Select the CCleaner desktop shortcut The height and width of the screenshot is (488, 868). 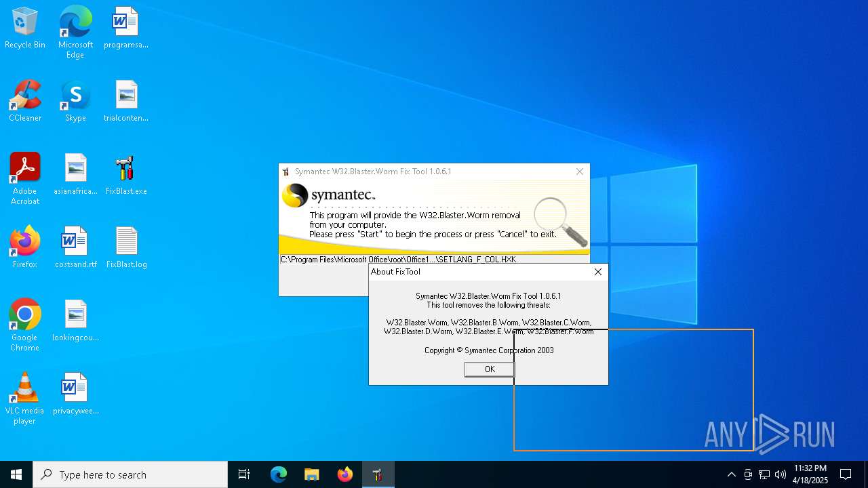tap(25, 102)
